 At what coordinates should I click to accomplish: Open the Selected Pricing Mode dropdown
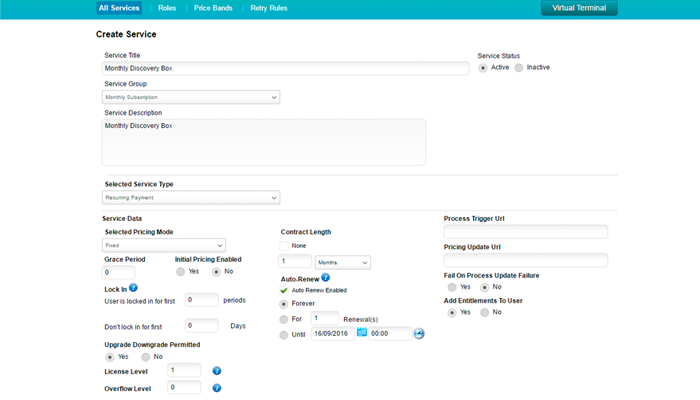tap(164, 246)
